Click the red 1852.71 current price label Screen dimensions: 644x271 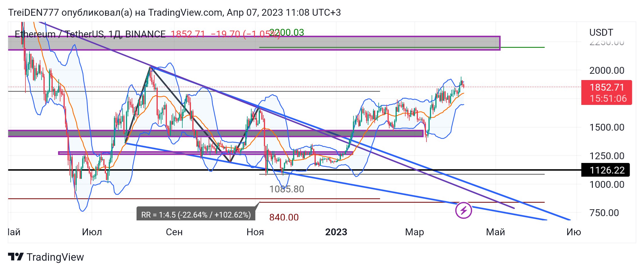pos(607,93)
